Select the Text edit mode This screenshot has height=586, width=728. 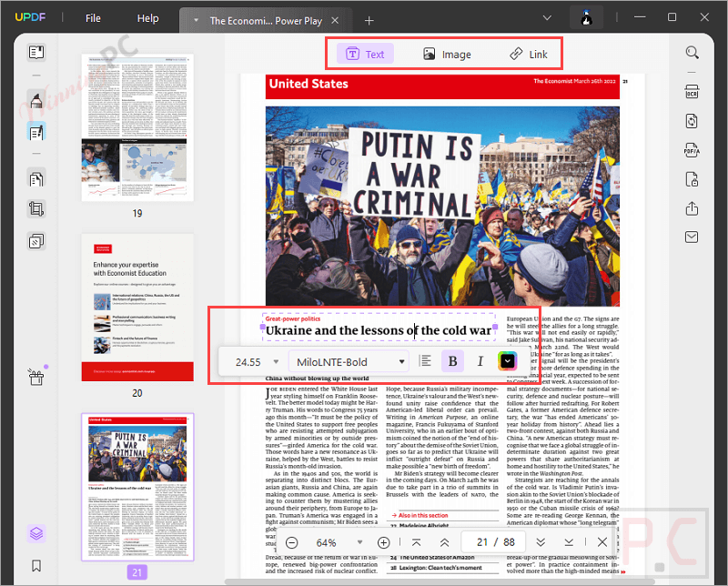click(365, 54)
